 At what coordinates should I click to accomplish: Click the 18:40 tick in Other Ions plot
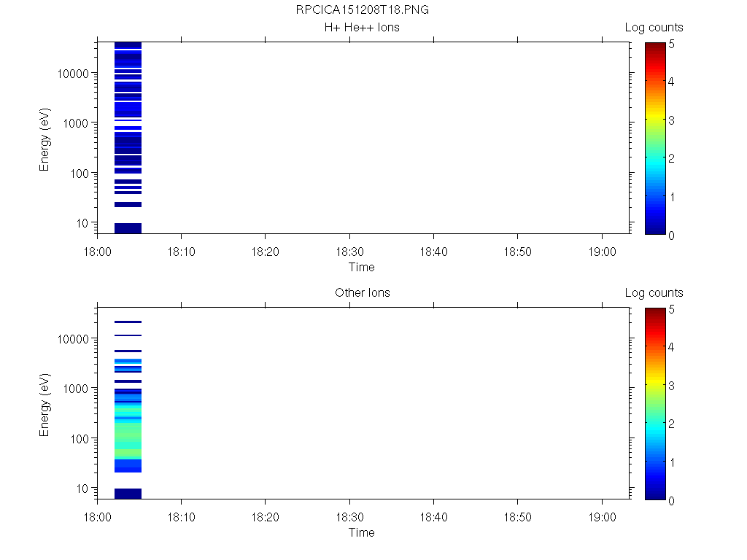pos(433,517)
